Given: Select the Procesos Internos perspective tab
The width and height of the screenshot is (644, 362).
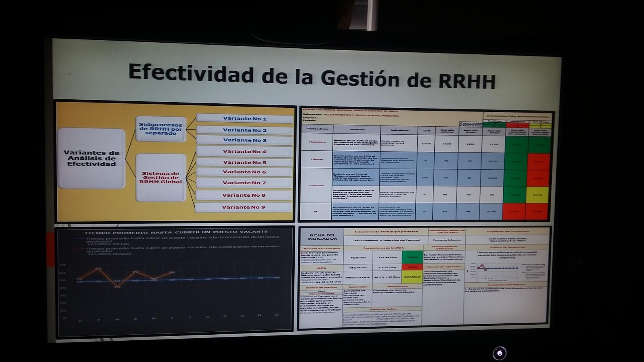Looking at the screenshot, I should click(x=447, y=240).
